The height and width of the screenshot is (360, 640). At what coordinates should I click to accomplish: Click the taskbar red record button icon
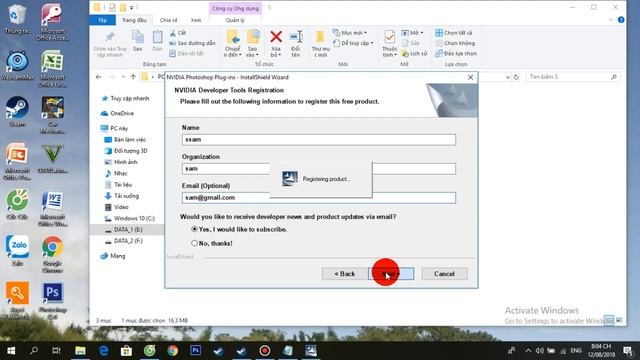tap(264, 351)
